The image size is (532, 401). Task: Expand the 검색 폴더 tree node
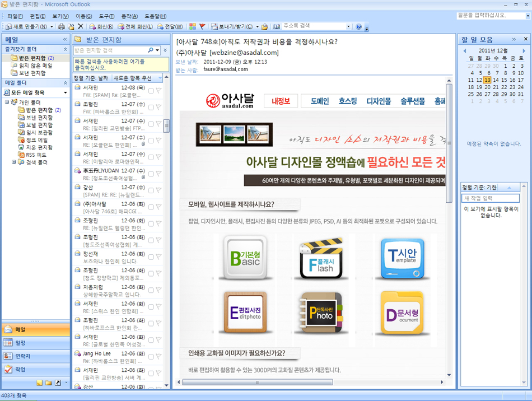(x=14, y=162)
